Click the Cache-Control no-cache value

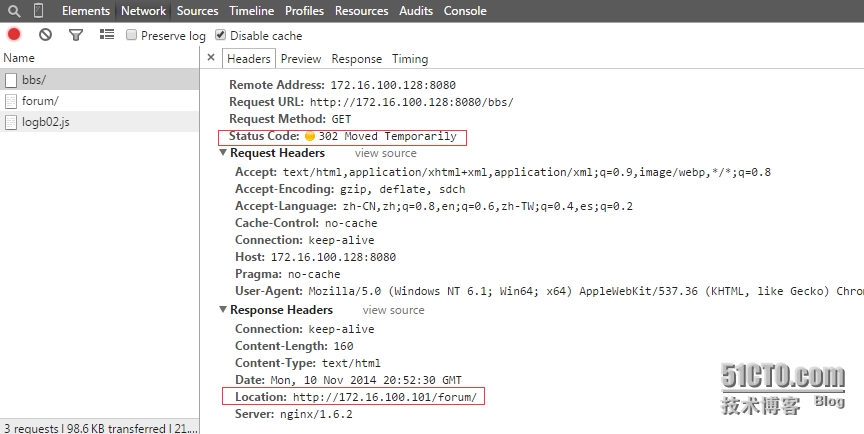pyautogui.click(x=351, y=224)
